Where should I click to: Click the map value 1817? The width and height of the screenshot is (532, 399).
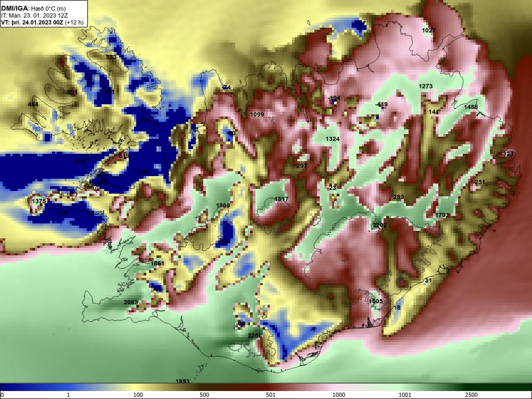281,199
